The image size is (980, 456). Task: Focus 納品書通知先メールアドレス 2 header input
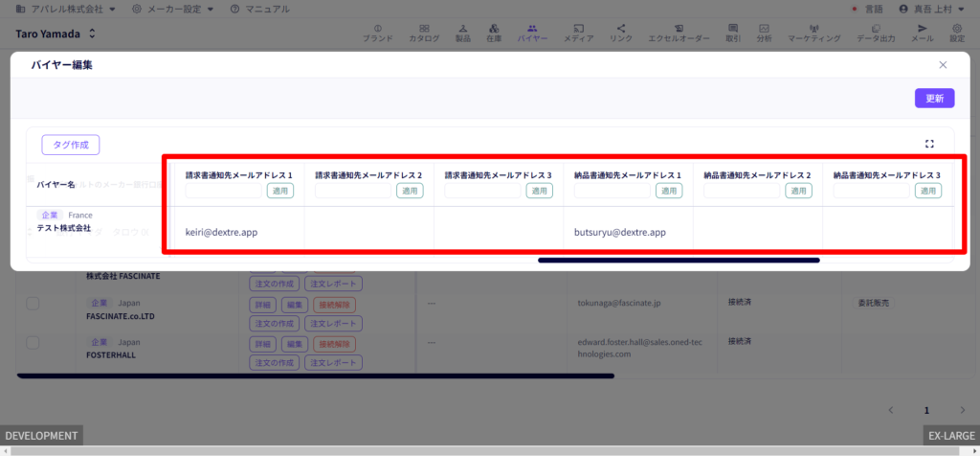742,191
